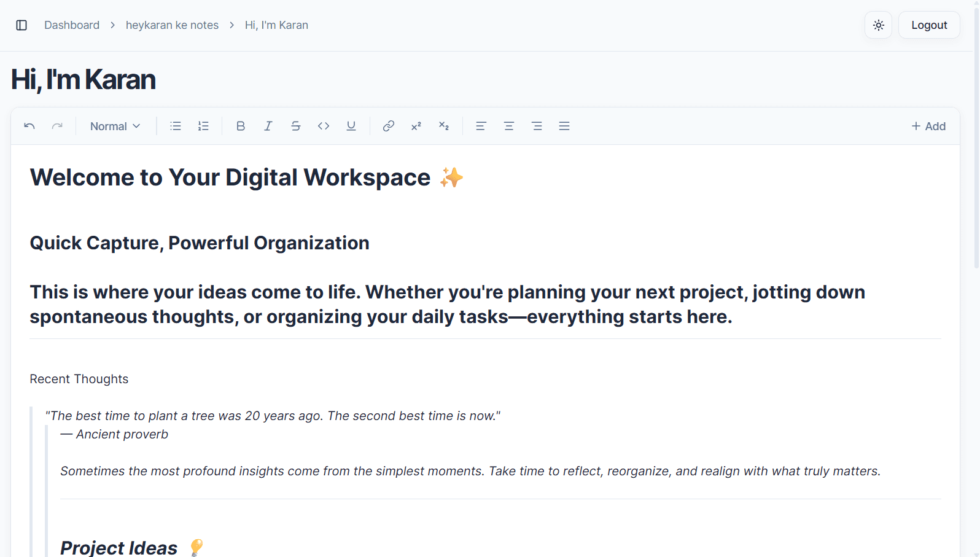The height and width of the screenshot is (557, 980).
Task: Center align the text
Action: [509, 126]
